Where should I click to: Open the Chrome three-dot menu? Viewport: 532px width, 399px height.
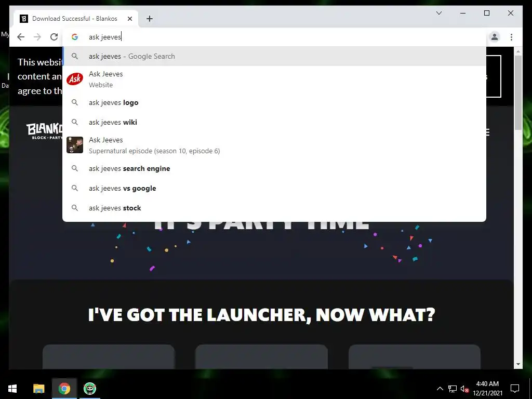point(511,37)
